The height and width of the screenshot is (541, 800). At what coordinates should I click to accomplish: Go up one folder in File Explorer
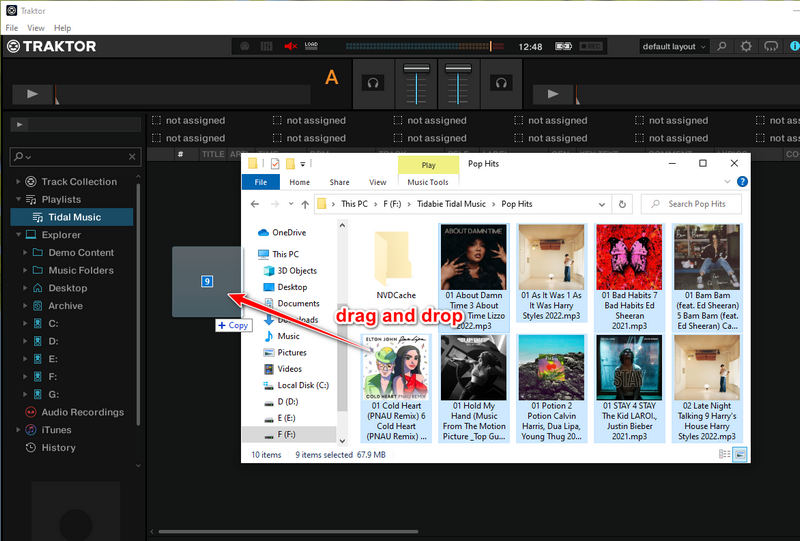tap(305, 204)
